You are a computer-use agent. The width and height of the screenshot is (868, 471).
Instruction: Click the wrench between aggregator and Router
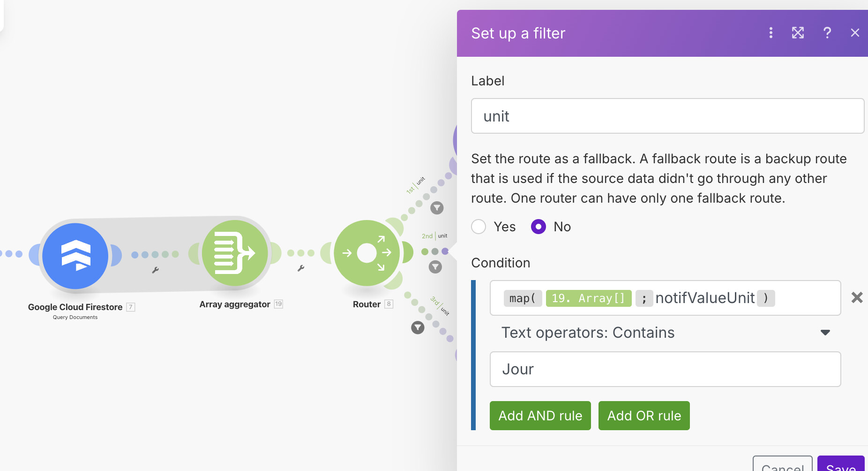tap(301, 268)
